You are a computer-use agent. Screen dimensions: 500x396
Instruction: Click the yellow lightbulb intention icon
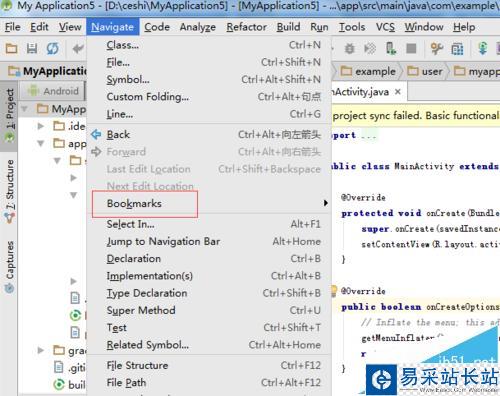pyautogui.click(x=334, y=291)
